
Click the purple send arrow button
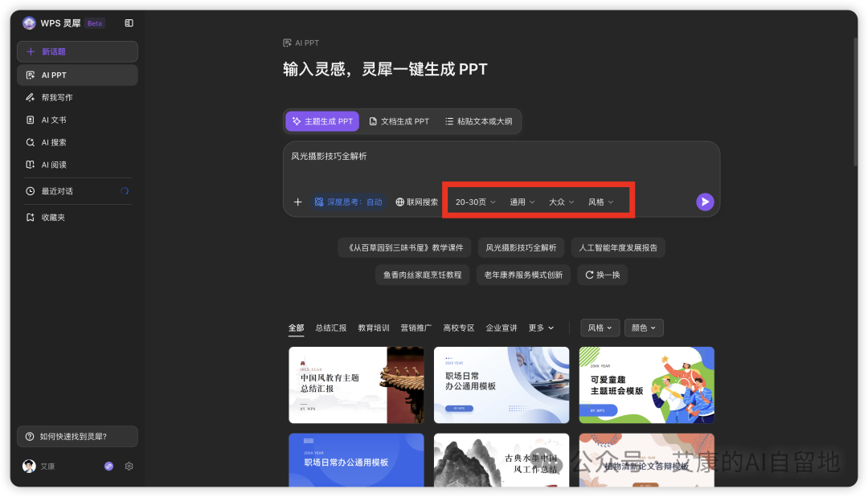point(705,202)
